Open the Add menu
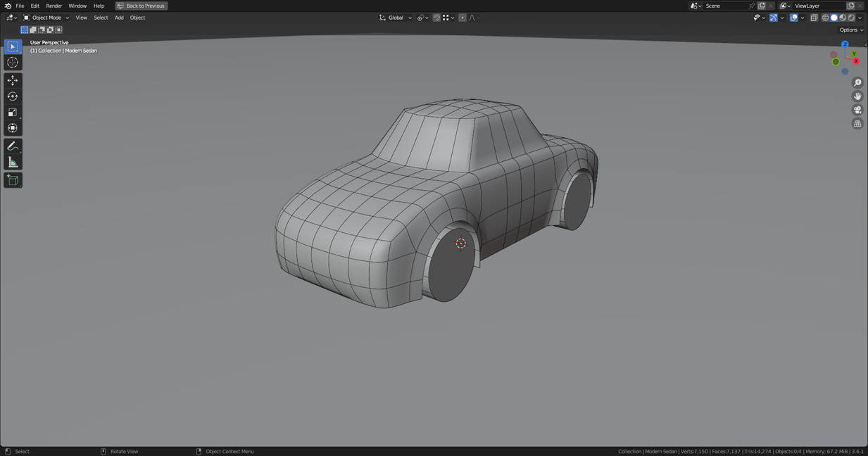The height and width of the screenshot is (456, 868). 119,18
